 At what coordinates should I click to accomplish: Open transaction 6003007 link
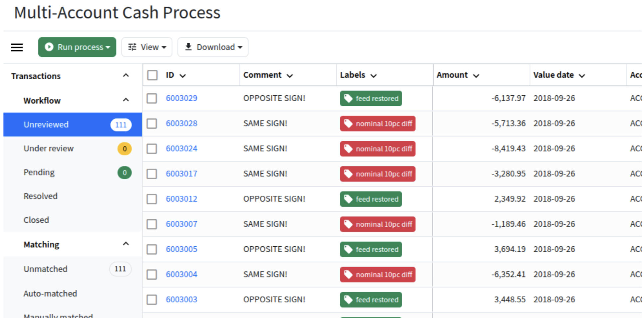click(181, 224)
